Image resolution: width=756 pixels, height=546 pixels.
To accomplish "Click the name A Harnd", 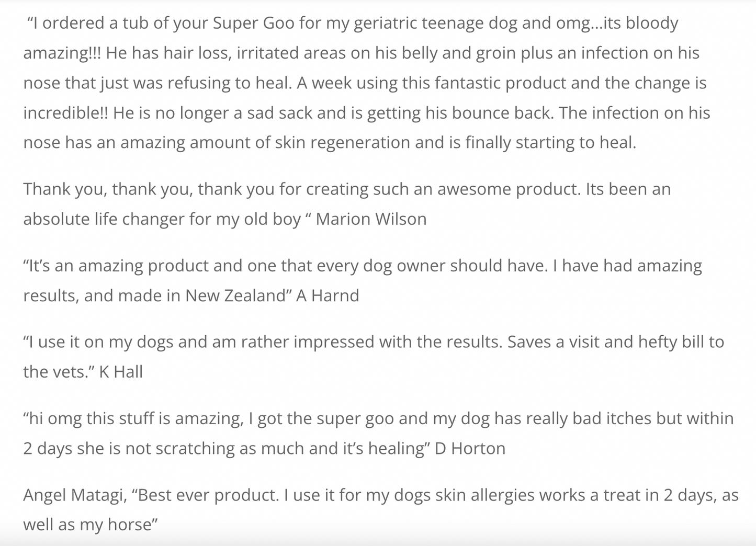I will [x=328, y=295].
